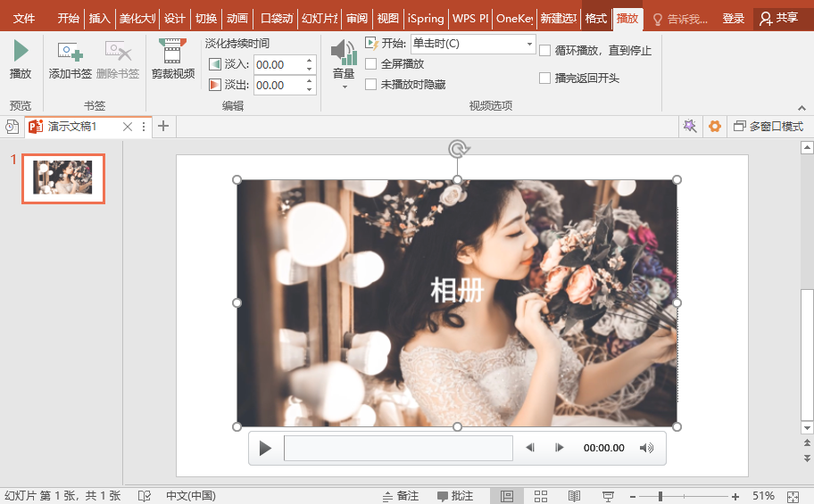Close the 演示文稿1 document tab
The height and width of the screenshot is (504, 814).
[x=128, y=127]
